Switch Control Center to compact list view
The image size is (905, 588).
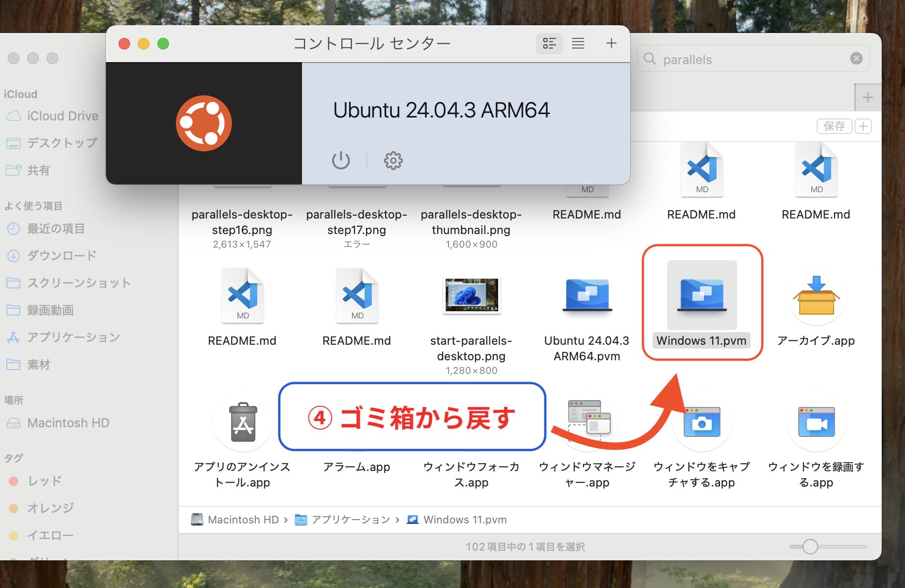(x=578, y=44)
